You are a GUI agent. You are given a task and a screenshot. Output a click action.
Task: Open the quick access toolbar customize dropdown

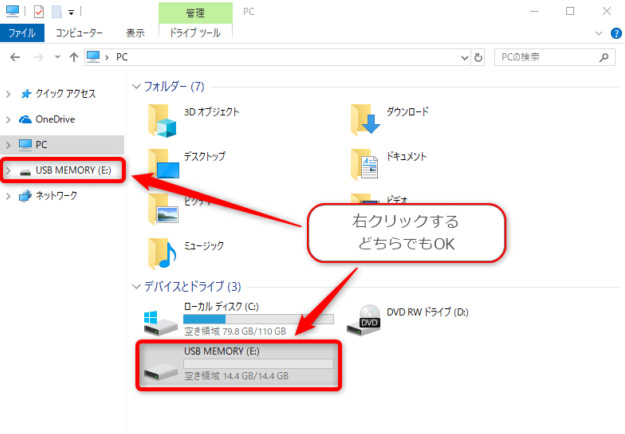tap(71, 12)
